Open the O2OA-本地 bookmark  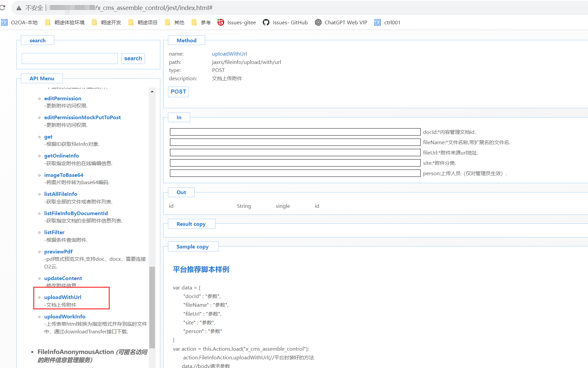click(x=20, y=23)
